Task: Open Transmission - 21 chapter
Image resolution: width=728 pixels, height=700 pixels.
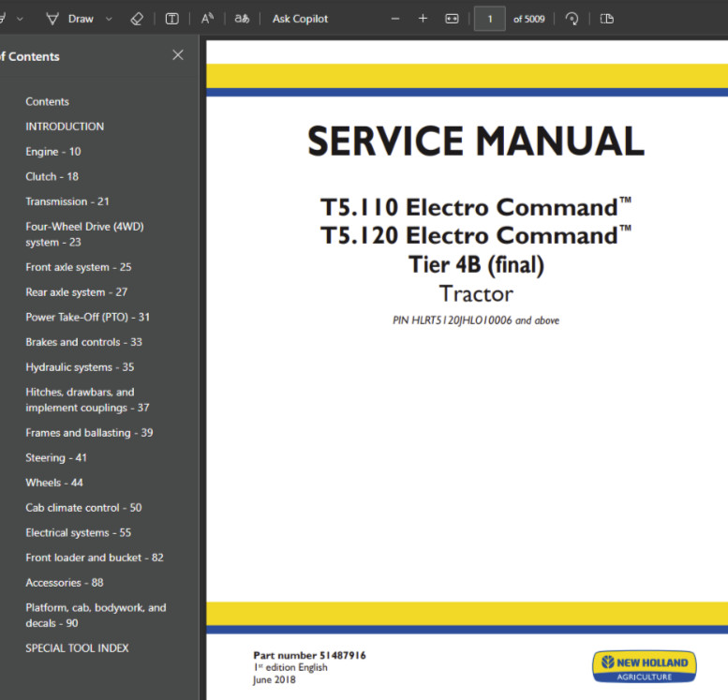Action: point(67,201)
